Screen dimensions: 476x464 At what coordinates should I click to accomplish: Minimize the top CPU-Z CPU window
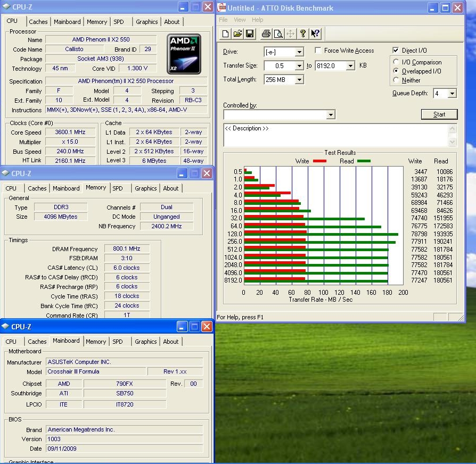183,7
